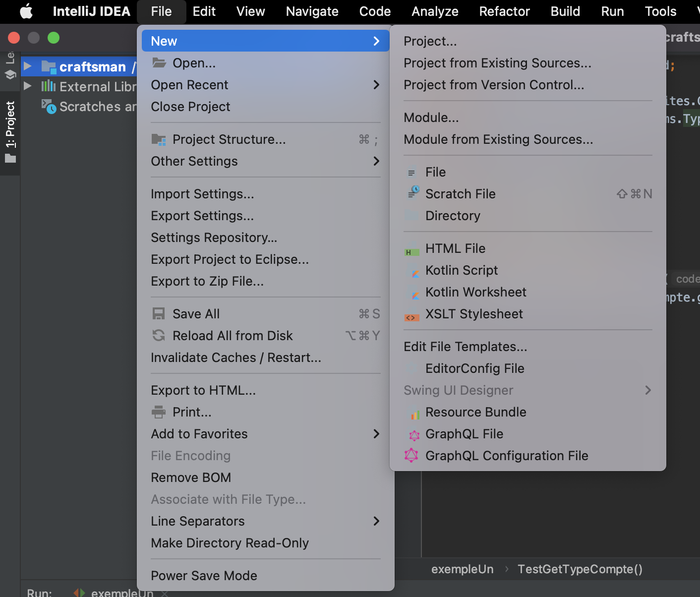This screenshot has height=597, width=700.
Task: Click the Save All floppy disk icon
Action: click(159, 314)
